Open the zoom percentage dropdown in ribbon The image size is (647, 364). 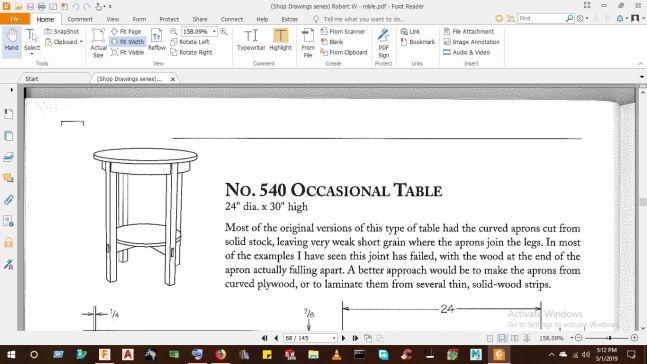214,31
